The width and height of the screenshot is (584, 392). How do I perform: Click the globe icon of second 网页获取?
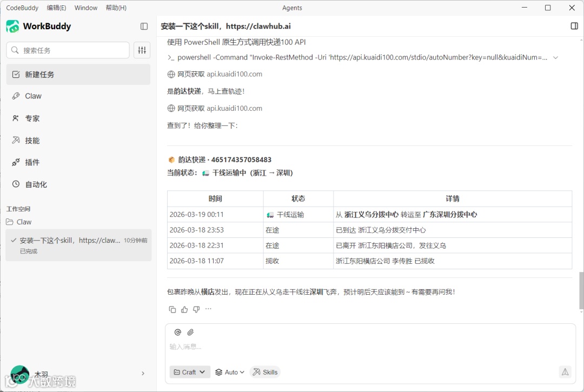(x=171, y=108)
